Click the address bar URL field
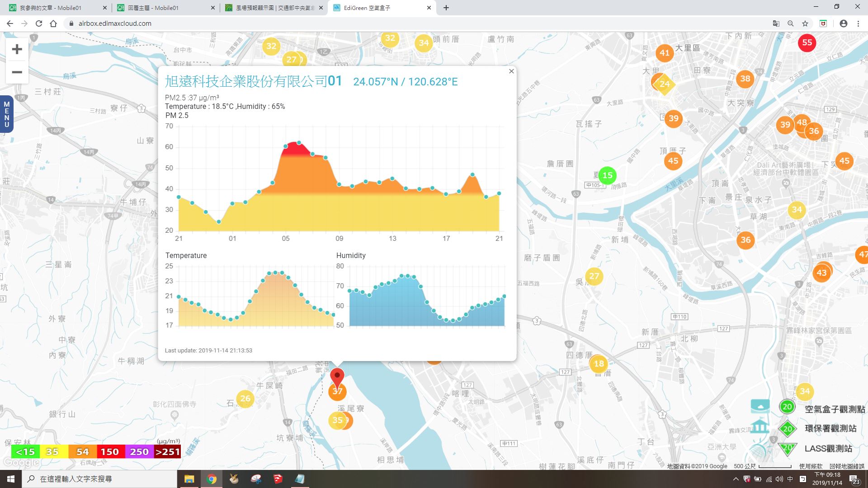Viewport: 868px width, 488px height. click(x=416, y=23)
